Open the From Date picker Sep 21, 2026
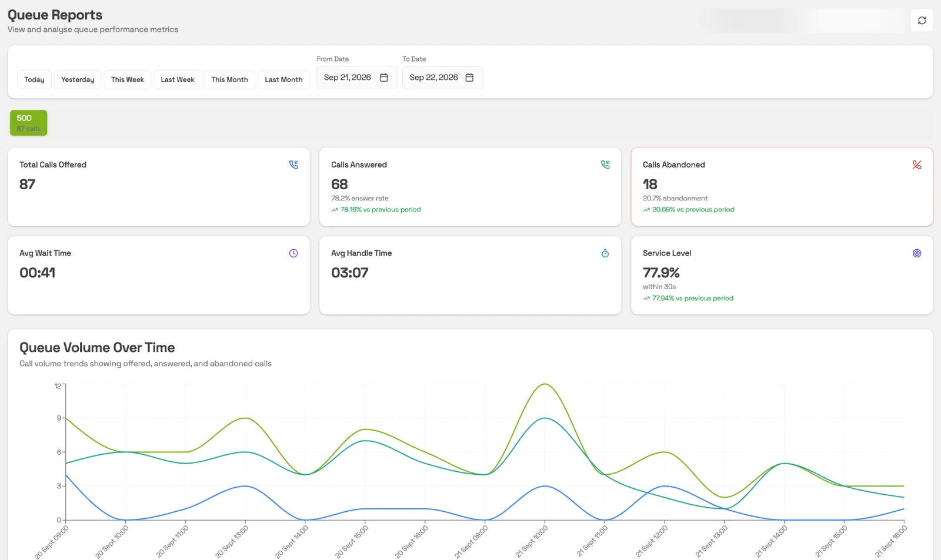This screenshot has height=560, width=941. coord(356,78)
